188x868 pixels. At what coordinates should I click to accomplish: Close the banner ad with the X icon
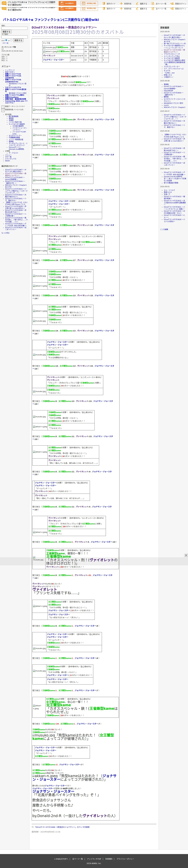[x=186, y=555]
